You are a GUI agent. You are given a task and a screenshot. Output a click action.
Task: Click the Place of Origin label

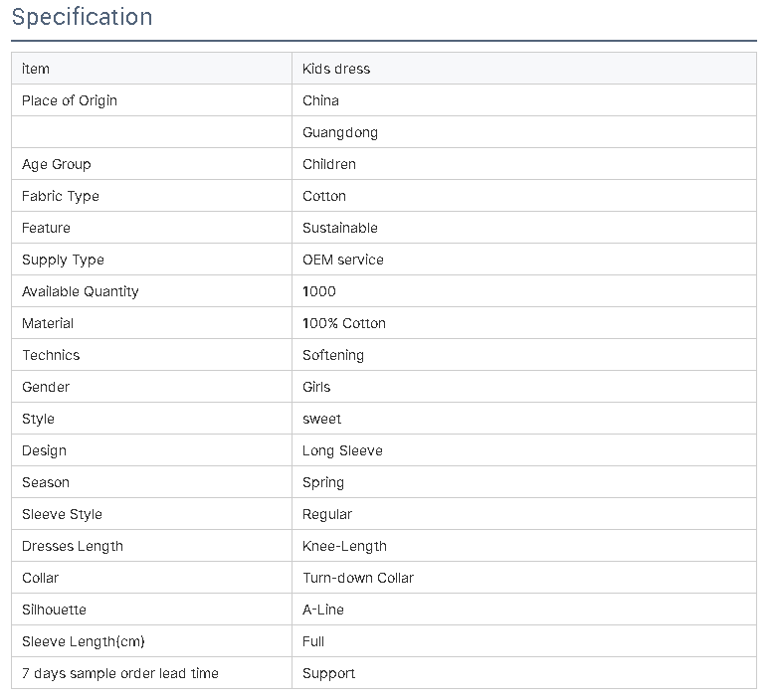pyautogui.click(x=70, y=100)
